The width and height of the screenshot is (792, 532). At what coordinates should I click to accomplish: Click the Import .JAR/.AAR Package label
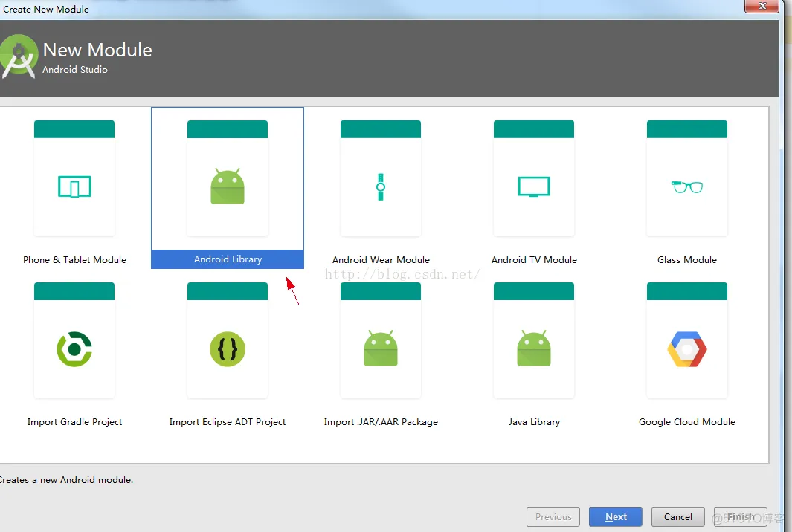pos(381,422)
